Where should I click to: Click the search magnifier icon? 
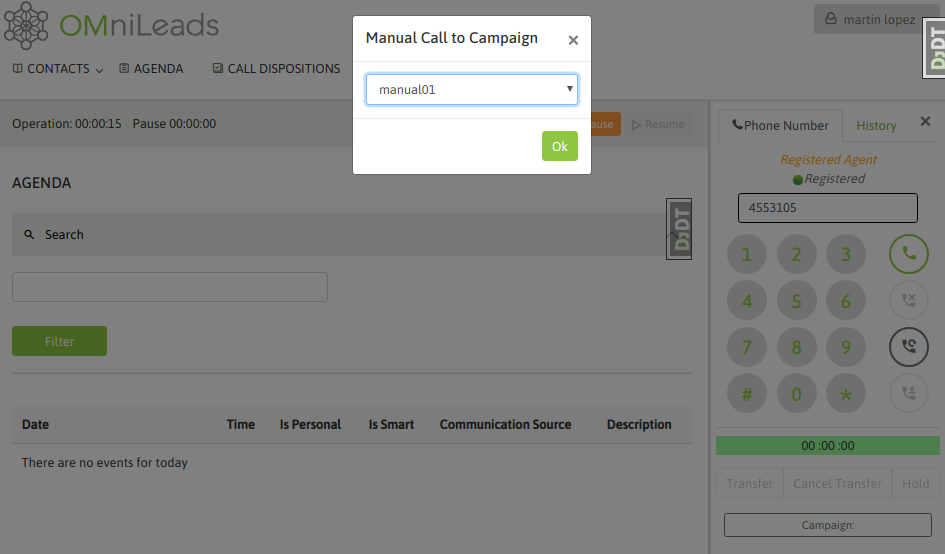coord(29,235)
